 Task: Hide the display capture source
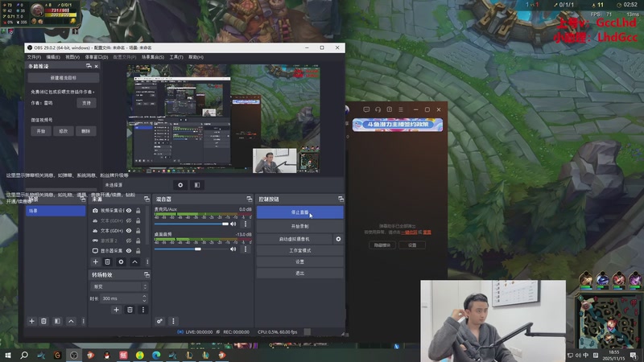(129, 250)
